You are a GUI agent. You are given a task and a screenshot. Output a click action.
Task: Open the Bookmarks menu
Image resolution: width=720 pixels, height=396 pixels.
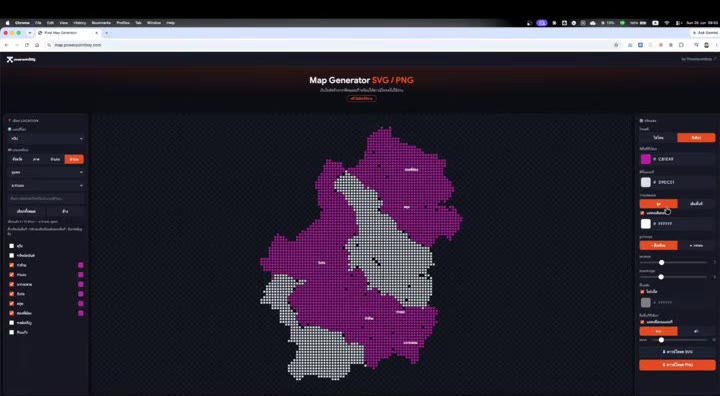click(x=101, y=23)
